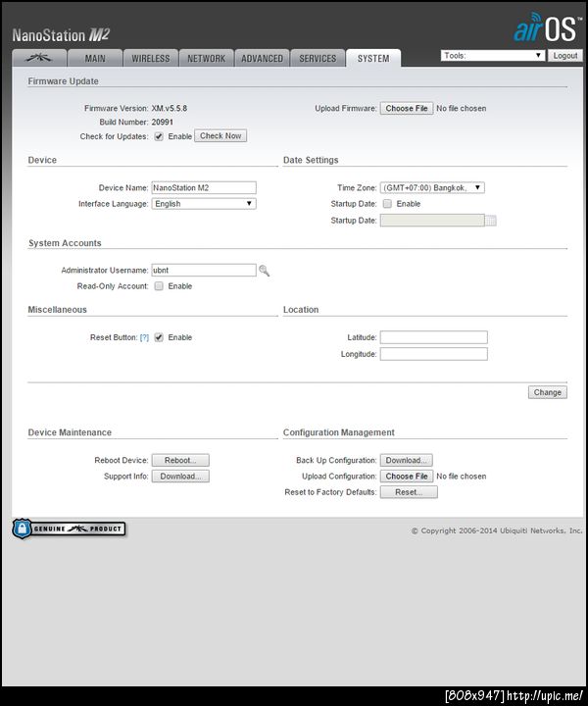588x706 pixels.
Task: Click the Ubiquiti Networks copyright text
Action: tap(497, 530)
